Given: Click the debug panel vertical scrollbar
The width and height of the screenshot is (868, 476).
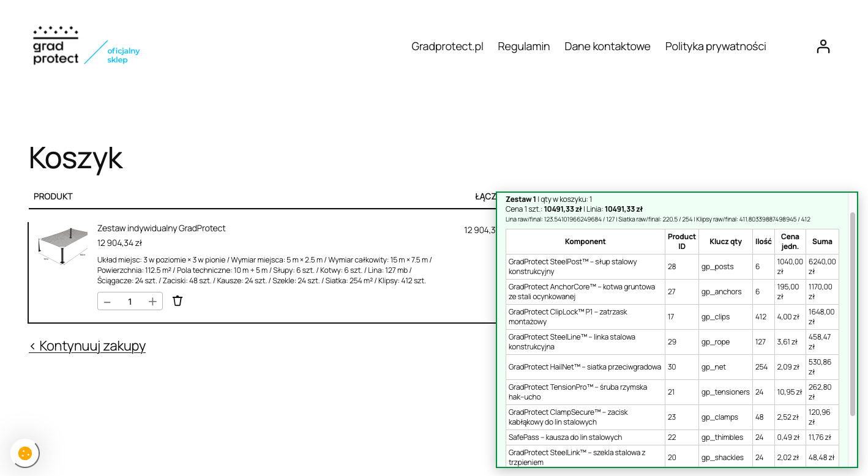Looking at the screenshot, I should pyautogui.click(x=853, y=314).
